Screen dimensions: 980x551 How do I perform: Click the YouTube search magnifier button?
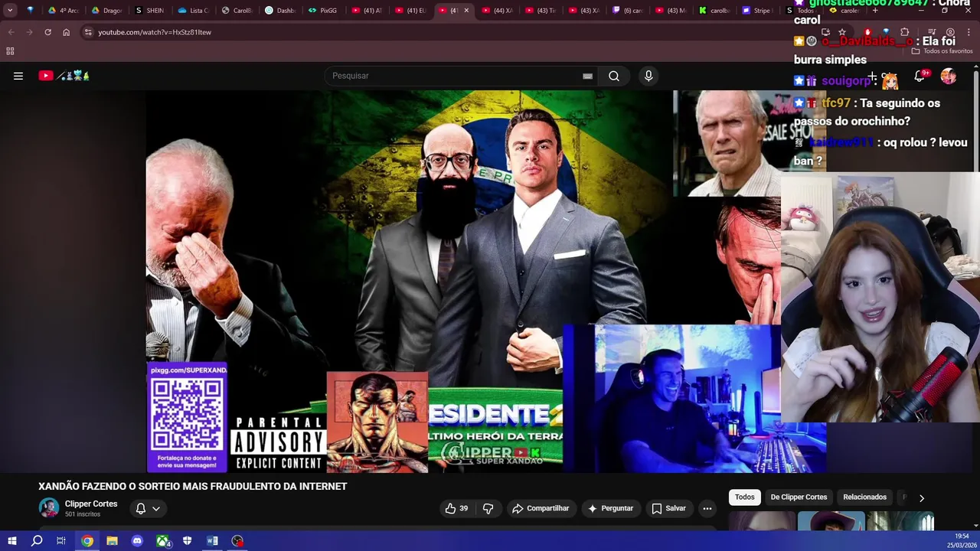[614, 76]
